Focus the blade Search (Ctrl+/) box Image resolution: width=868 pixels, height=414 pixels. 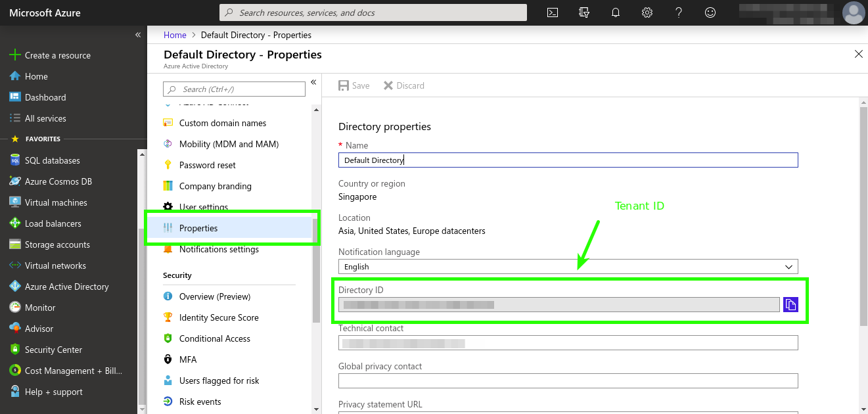click(x=234, y=89)
